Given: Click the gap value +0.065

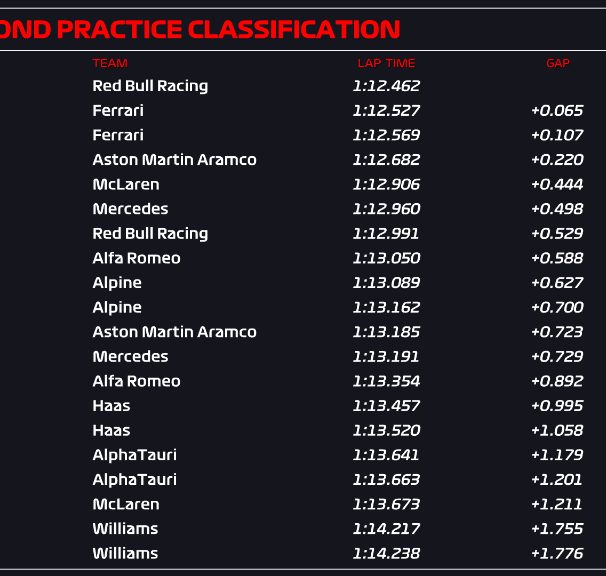Looking at the screenshot, I should [x=557, y=111].
